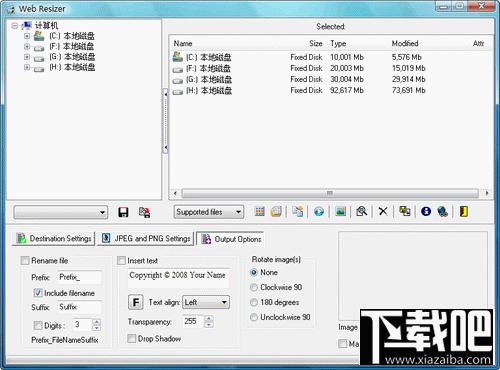
Task: Click the G: drive icon in file list
Action: tap(178, 80)
